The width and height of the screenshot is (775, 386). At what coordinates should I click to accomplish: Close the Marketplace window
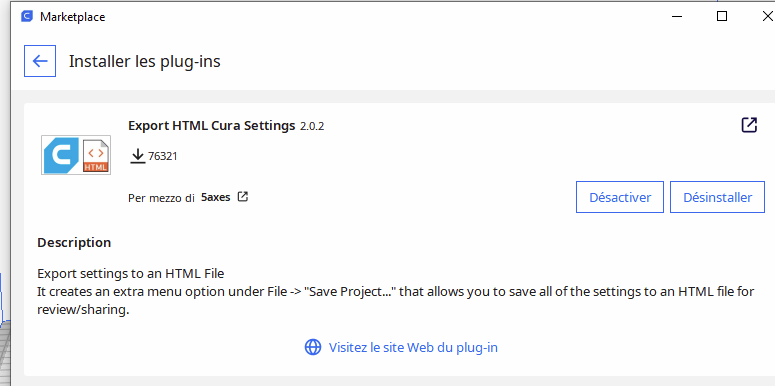(768, 16)
